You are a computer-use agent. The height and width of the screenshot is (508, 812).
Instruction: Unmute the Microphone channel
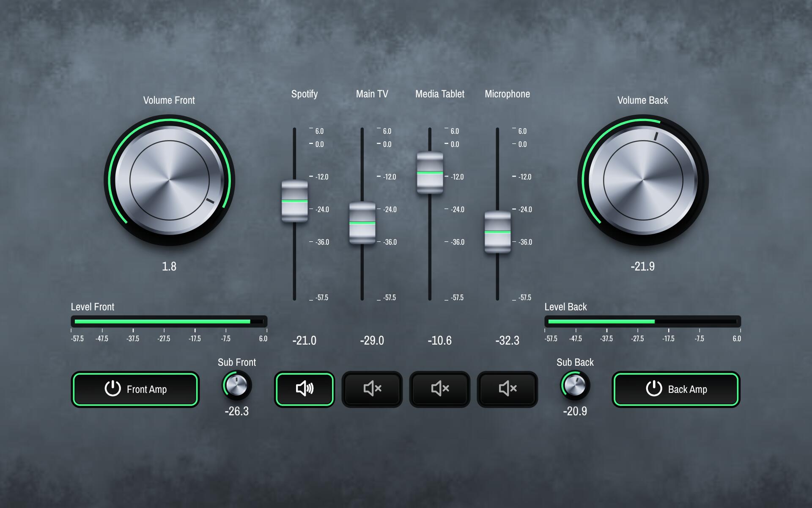point(507,389)
